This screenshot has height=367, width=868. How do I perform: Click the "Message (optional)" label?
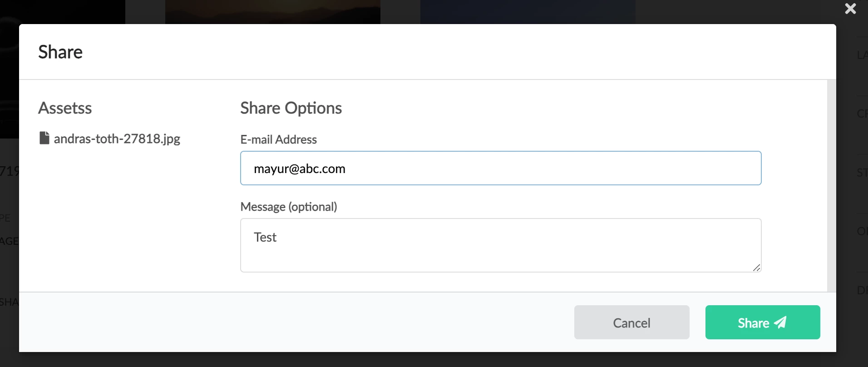point(288,207)
